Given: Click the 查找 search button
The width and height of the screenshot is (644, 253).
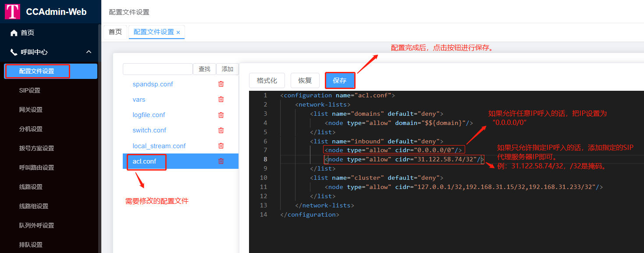Looking at the screenshot, I should pyautogui.click(x=204, y=69).
